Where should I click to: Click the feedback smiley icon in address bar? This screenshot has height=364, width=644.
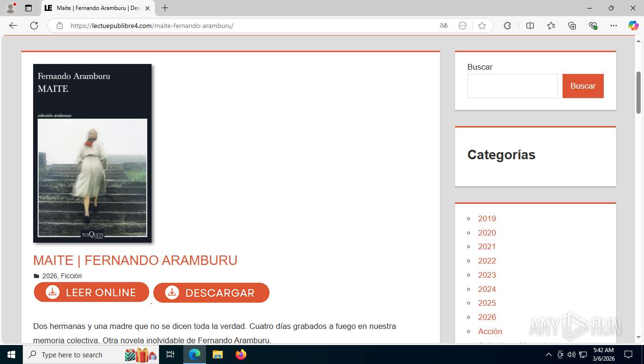tap(463, 26)
